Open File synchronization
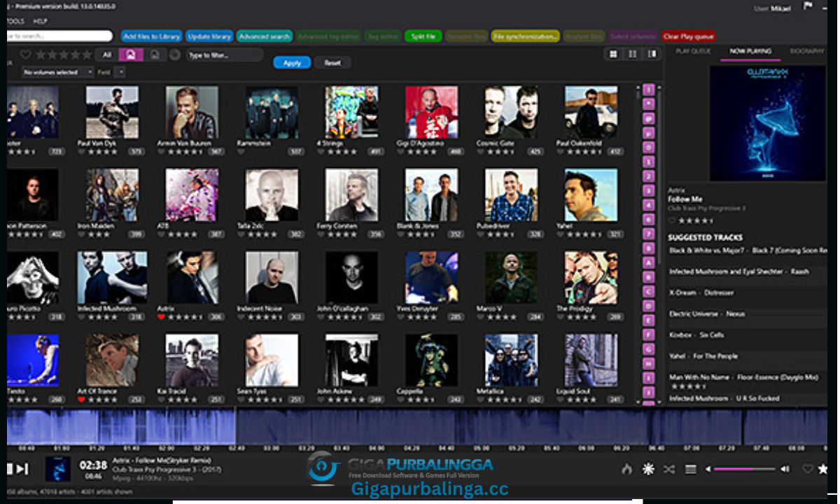The height and width of the screenshot is (504, 840). pyautogui.click(x=526, y=36)
